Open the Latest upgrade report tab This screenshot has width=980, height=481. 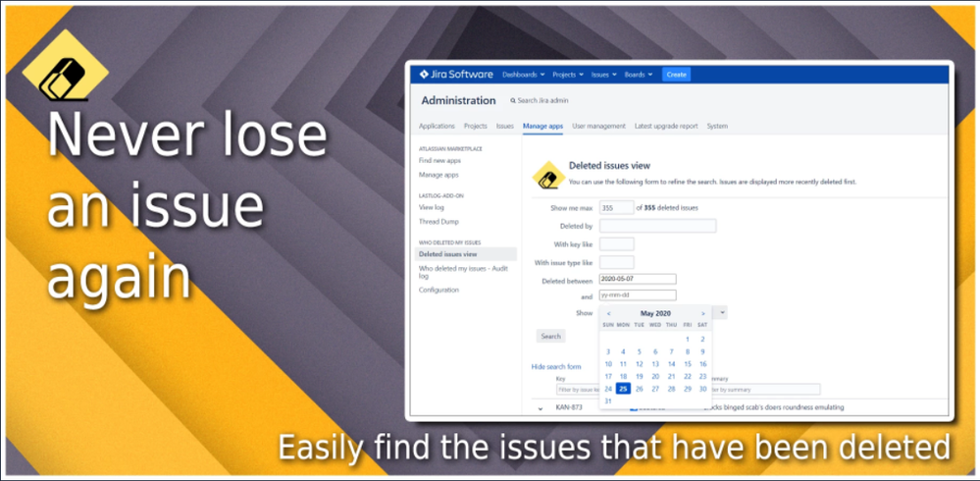(x=666, y=126)
